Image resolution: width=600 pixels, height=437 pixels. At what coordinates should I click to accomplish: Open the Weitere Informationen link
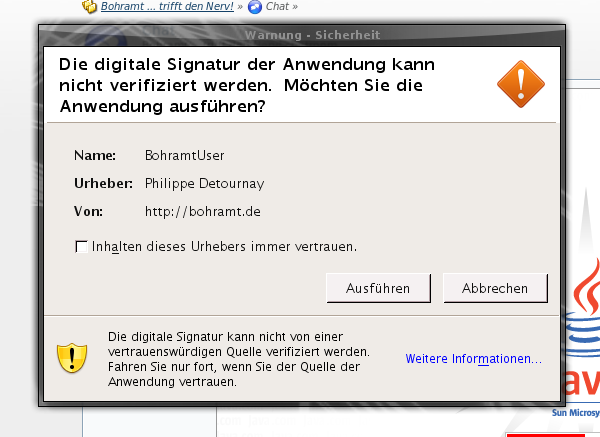[473, 358]
